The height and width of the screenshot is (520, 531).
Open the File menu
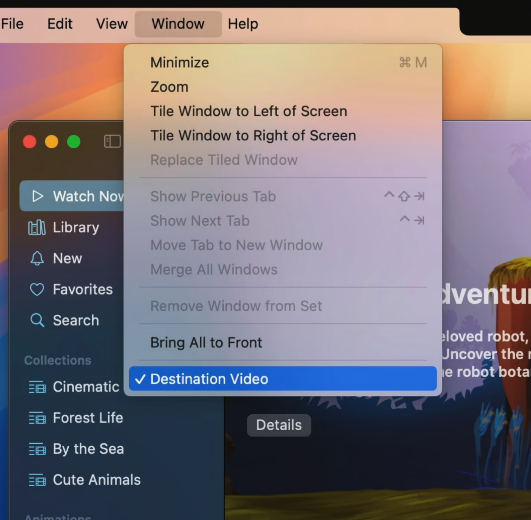(x=12, y=24)
